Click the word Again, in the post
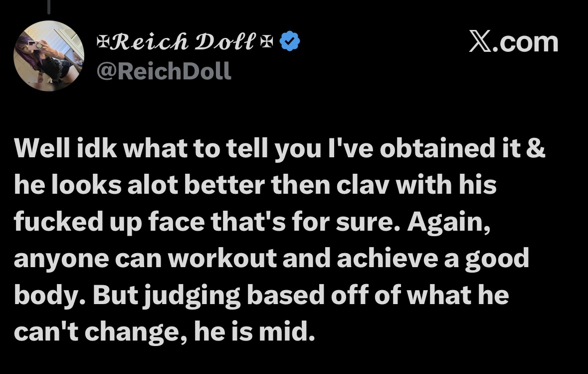 click(449, 222)
